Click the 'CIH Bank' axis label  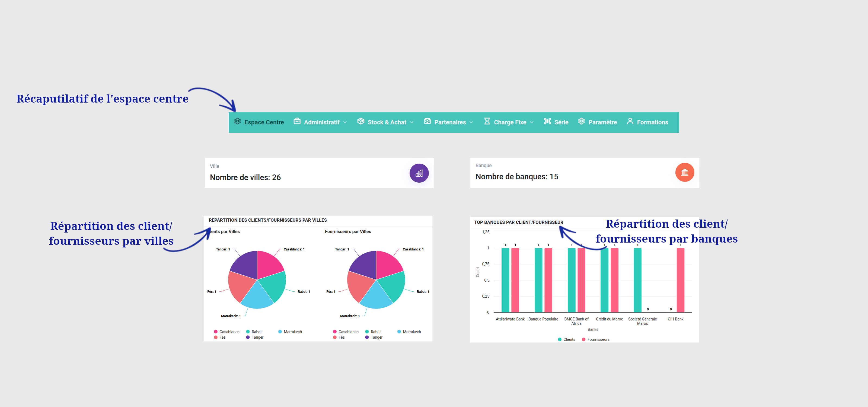point(676,319)
